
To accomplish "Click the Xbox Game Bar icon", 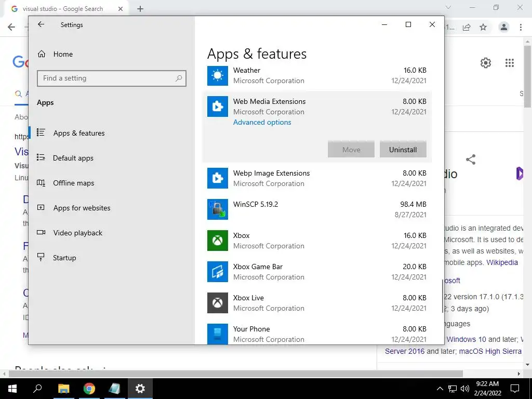I will (218, 272).
